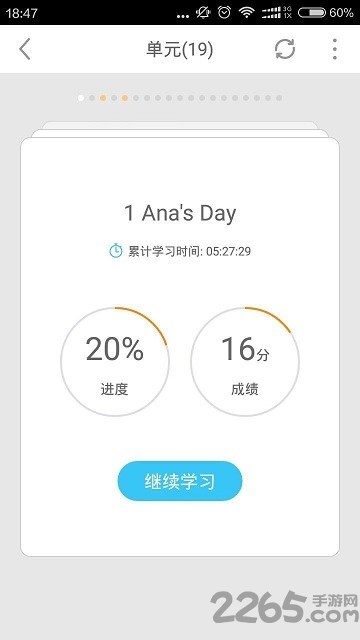
Task: Select the second orange page dot
Action: click(125, 98)
